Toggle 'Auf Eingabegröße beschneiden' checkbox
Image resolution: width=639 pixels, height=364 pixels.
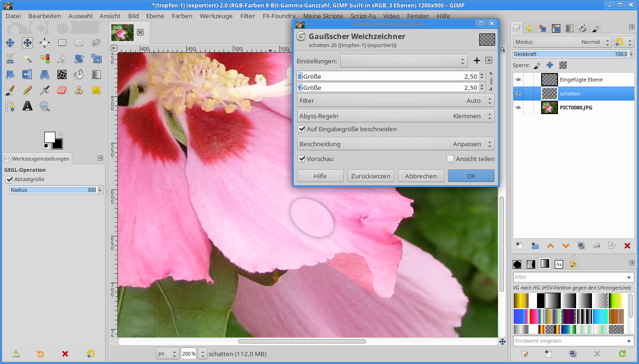tap(302, 129)
